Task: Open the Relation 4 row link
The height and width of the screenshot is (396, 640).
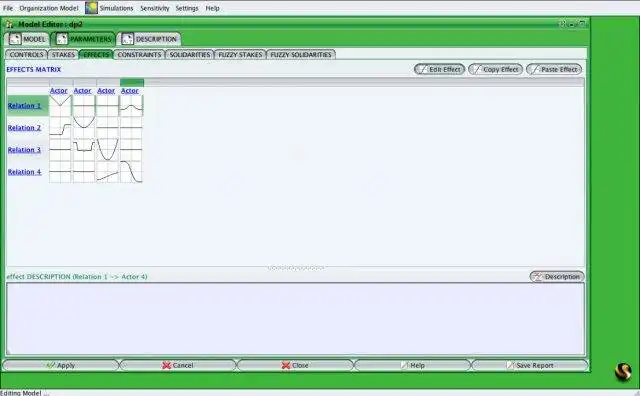Action: 24,172
